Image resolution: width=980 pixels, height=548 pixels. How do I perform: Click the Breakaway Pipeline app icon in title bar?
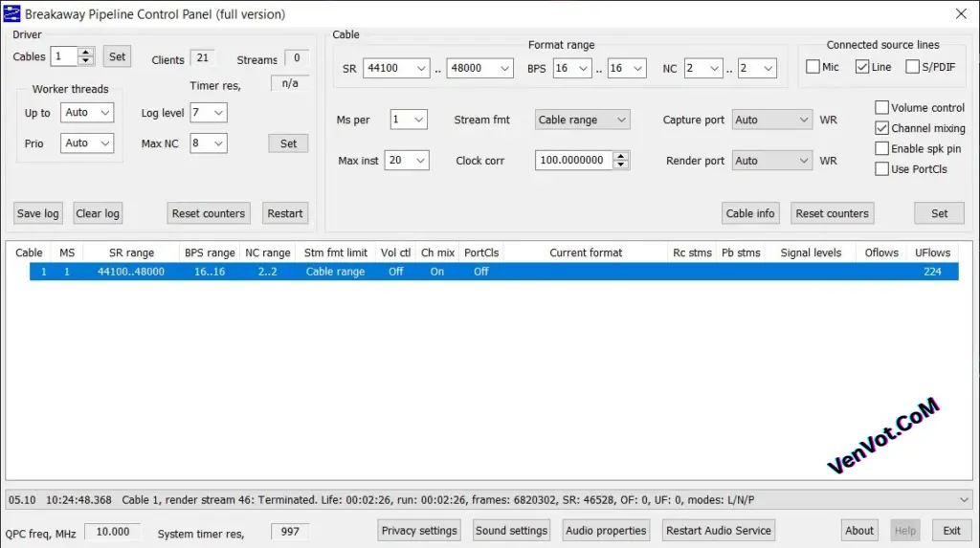[x=11, y=13]
